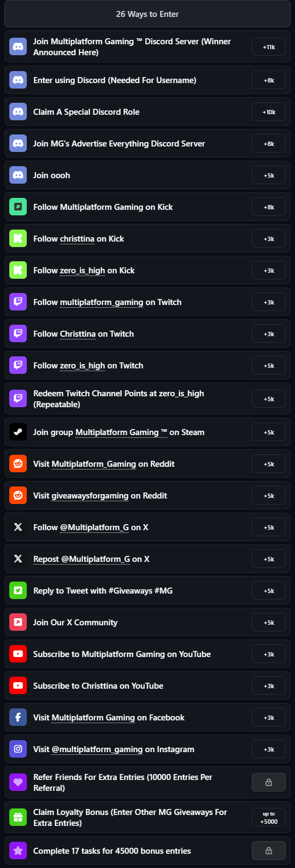Expand Reply to Tweet with #Giveaways #MG

tap(147, 591)
